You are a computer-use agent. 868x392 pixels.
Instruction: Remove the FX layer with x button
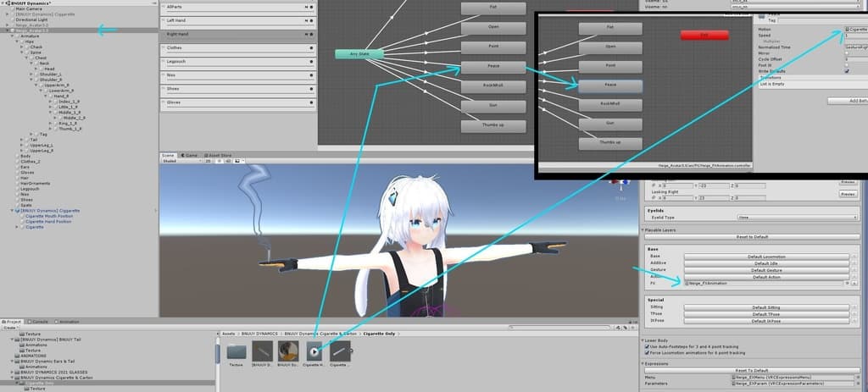click(855, 283)
